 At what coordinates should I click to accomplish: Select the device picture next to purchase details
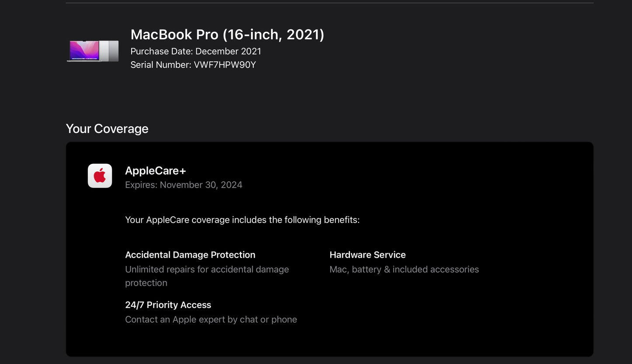93,50
